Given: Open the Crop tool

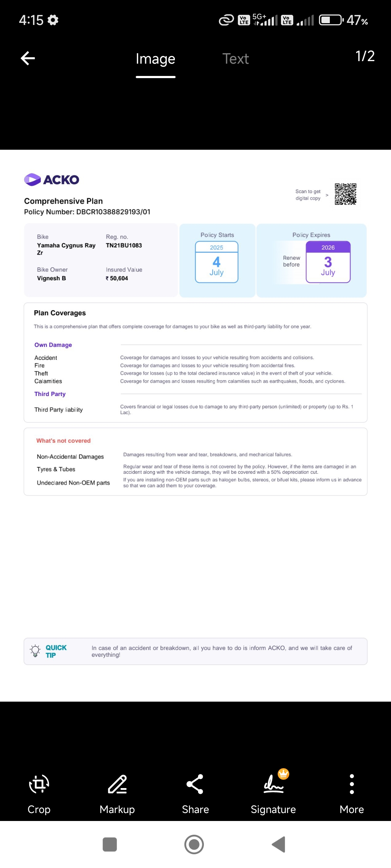Looking at the screenshot, I should pos(39,793).
